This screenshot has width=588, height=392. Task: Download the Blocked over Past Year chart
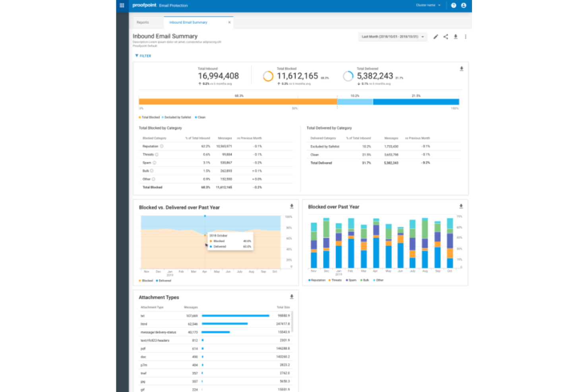pyautogui.click(x=461, y=206)
